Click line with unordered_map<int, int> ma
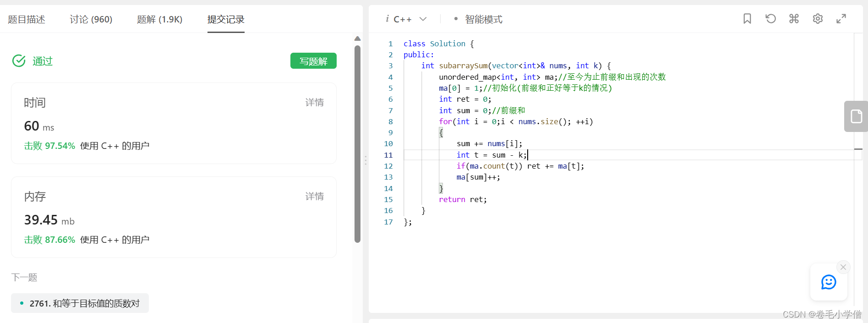 tap(552, 77)
